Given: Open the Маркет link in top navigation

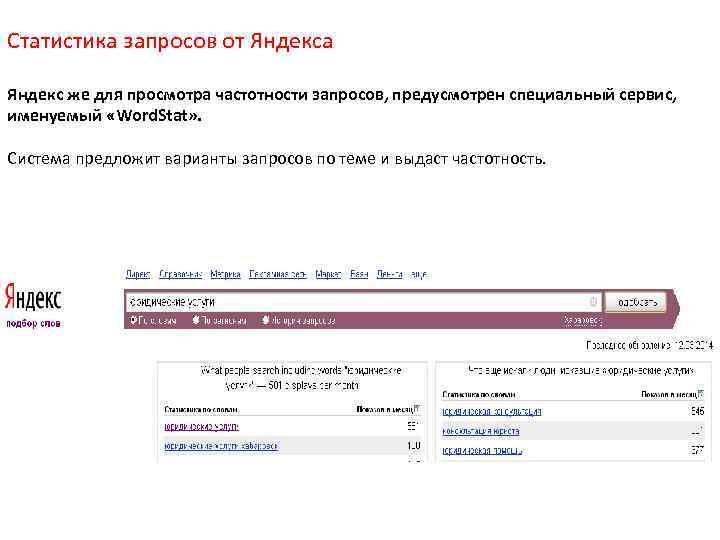Looking at the screenshot, I should point(328,274).
